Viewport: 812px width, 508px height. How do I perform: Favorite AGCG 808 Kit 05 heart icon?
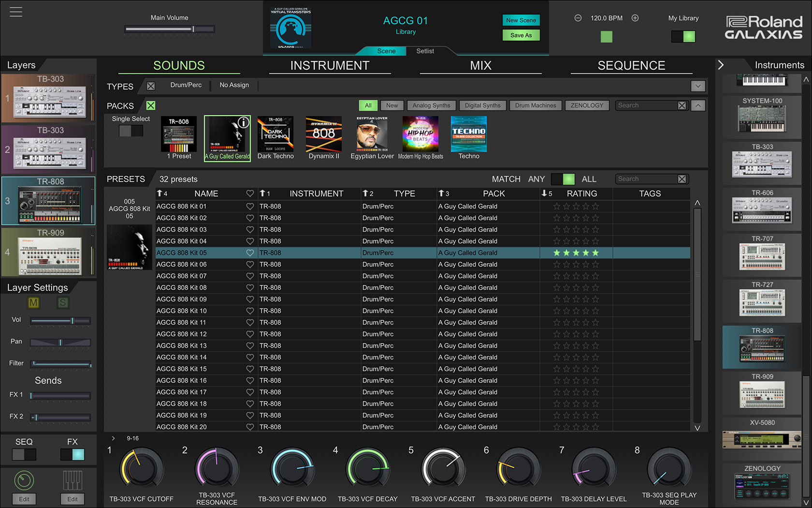pos(250,253)
